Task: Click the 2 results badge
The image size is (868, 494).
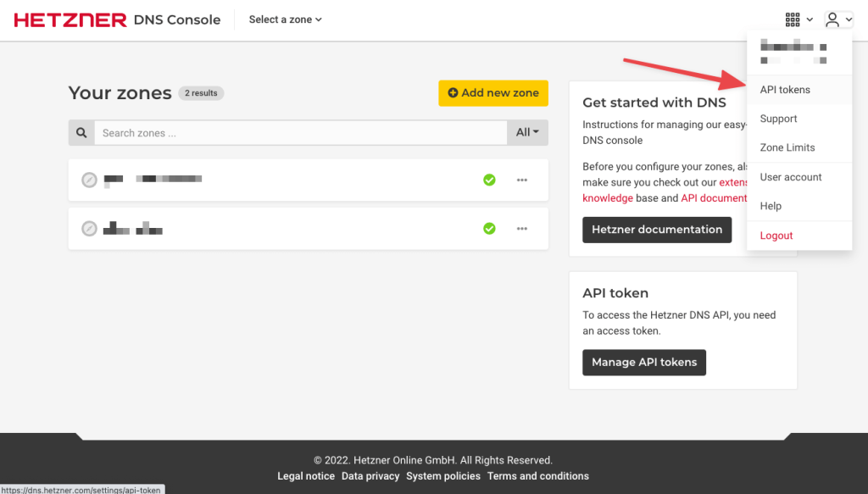Action: point(201,93)
